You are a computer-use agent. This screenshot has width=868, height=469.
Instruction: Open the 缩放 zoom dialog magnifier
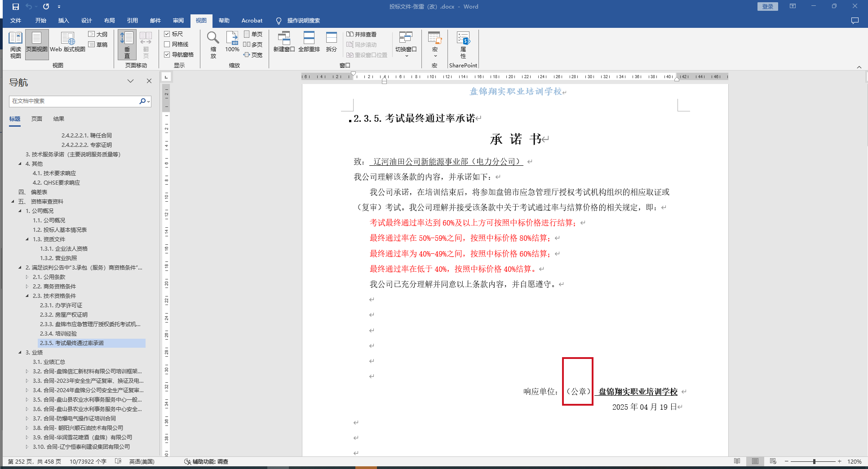213,45
